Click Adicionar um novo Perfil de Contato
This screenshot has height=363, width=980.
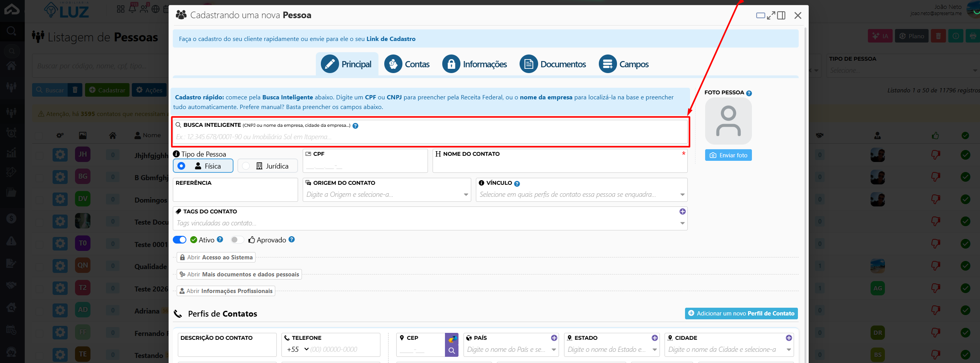[741, 314]
